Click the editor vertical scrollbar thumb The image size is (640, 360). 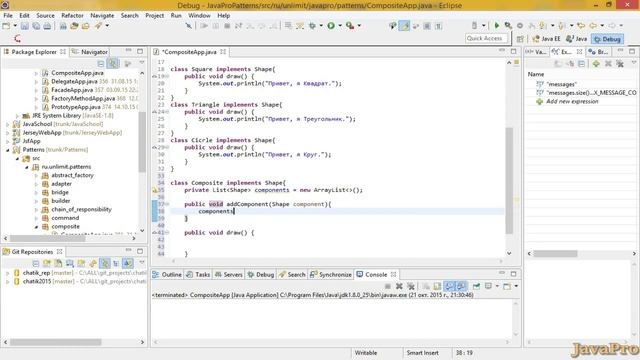(x=509, y=180)
